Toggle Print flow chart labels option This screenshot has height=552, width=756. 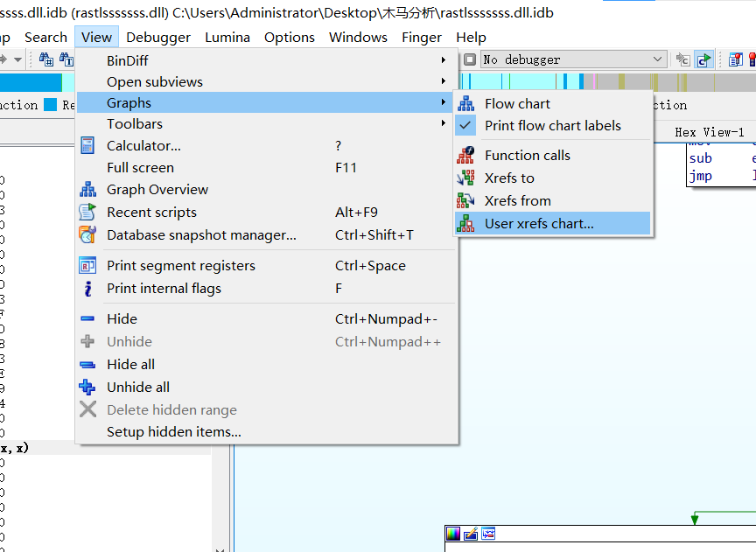point(552,125)
